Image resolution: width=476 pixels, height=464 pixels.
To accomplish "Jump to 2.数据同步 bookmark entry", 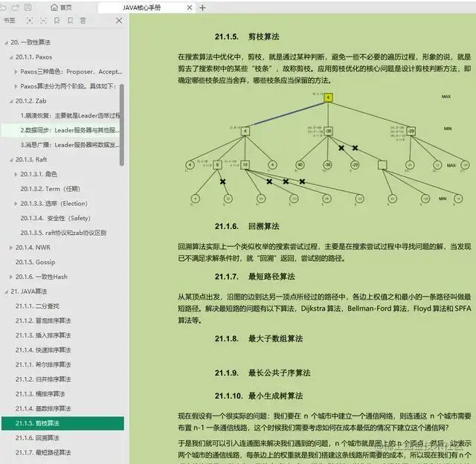I will (x=71, y=130).
